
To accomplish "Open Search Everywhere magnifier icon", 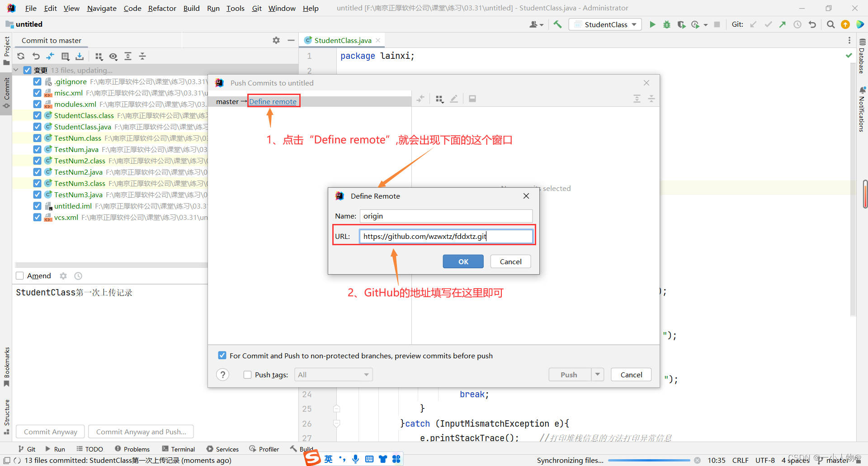I will point(830,24).
